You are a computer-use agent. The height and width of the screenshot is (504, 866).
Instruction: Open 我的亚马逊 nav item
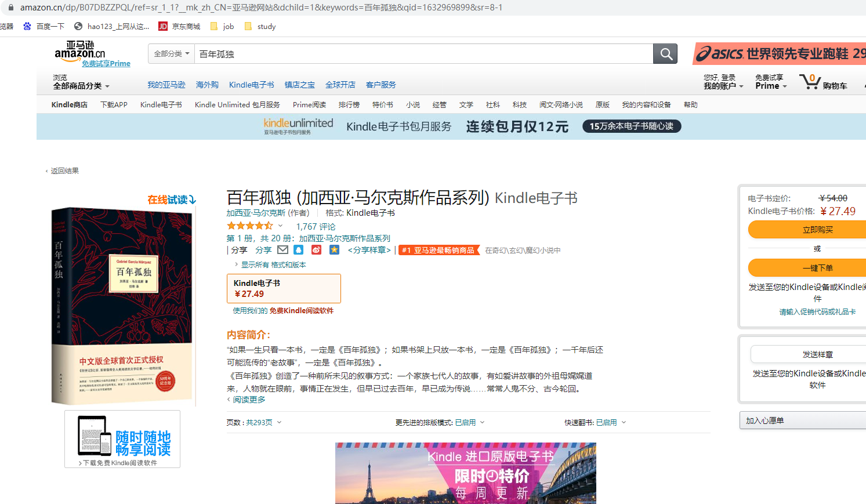click(166, 85)
